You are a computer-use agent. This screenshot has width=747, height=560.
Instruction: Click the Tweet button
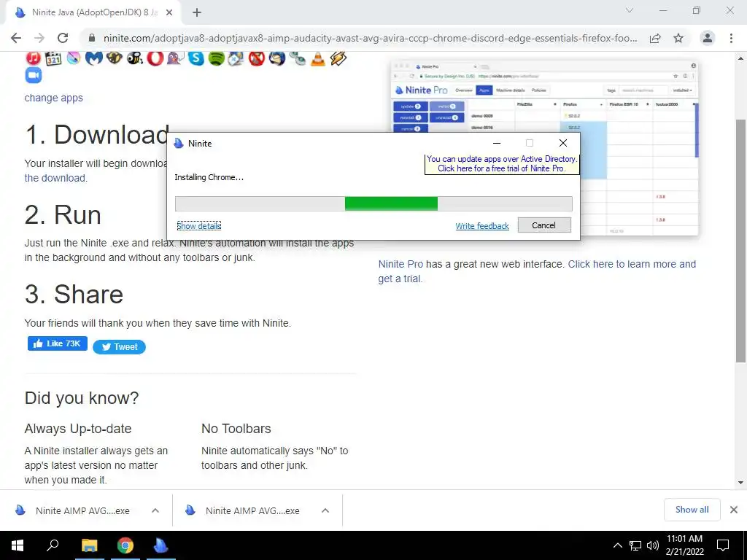coord(119,347)
